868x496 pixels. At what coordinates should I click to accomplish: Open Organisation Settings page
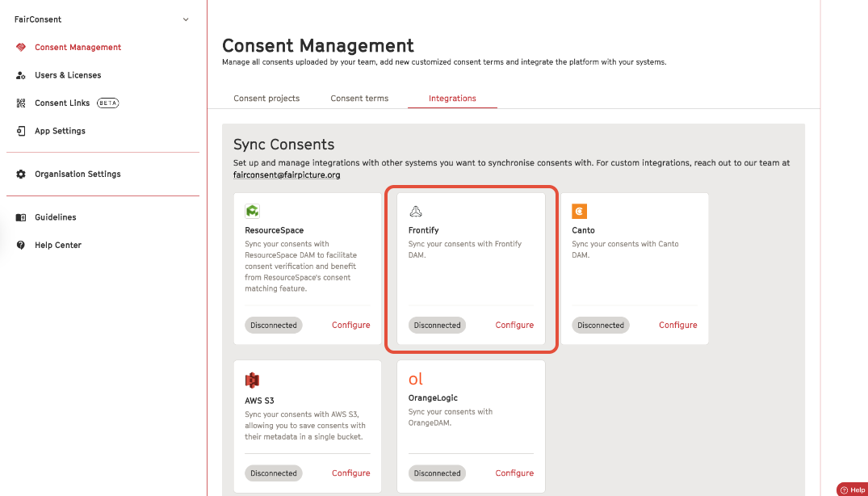click(x=78, y=174)
